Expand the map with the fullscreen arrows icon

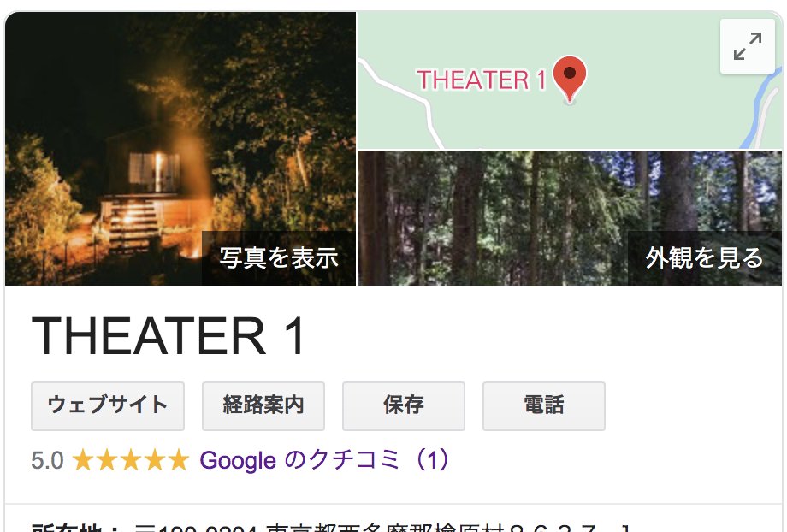pyautogui.click(x=748, y=46)
